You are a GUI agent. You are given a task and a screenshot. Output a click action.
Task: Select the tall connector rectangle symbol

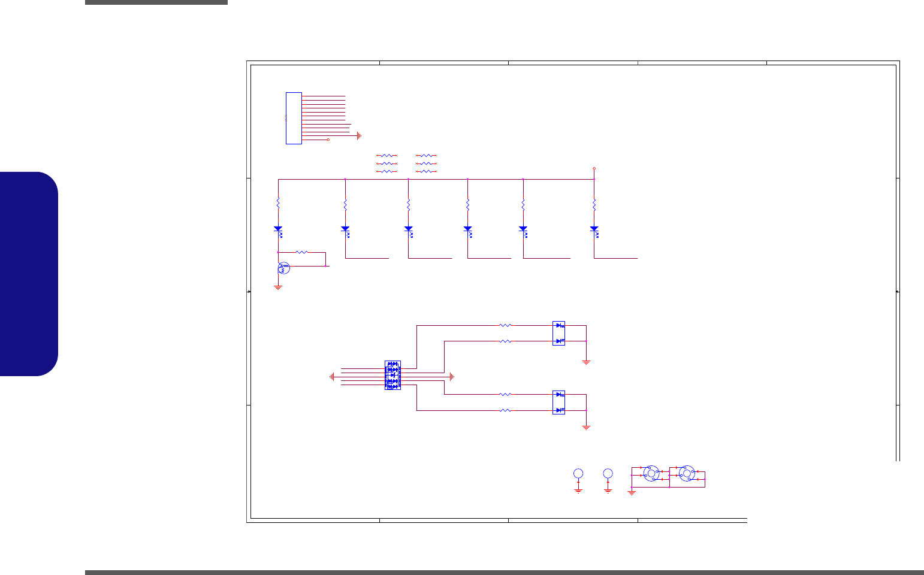[x=294, y=118]
